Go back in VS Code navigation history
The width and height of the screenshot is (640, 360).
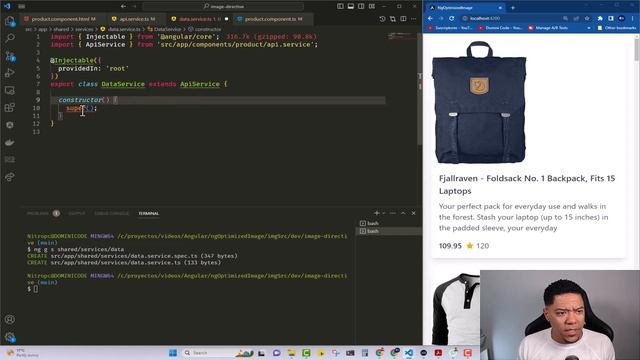point(123,6)
